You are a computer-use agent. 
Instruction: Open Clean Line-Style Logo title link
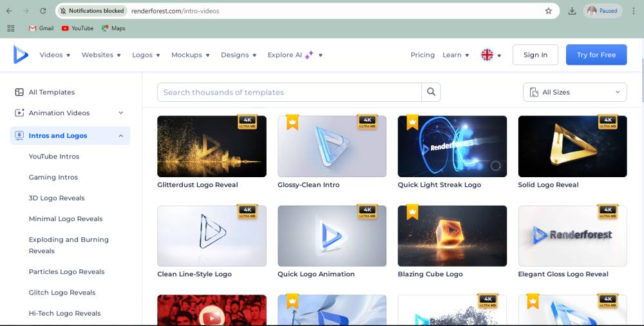pos(194,274)
